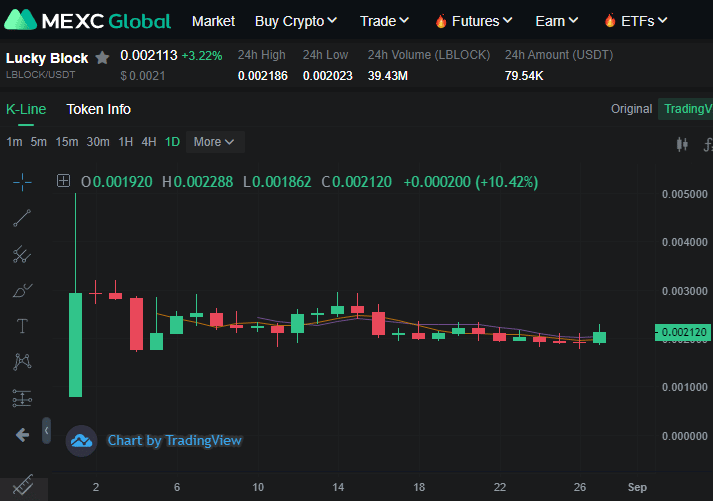The image size is (713, 501).
Task: Click the current price label 0.002120
Action: tap(683, 332)
